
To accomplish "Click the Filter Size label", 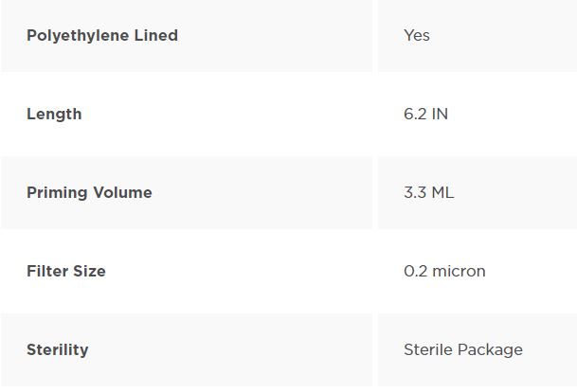I will tap(66, 272).
